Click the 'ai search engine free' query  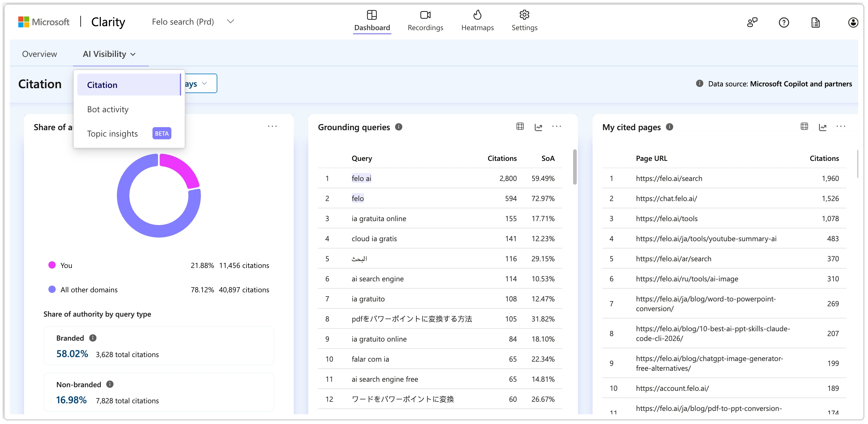pyautogui.click(x=384, y=380)
